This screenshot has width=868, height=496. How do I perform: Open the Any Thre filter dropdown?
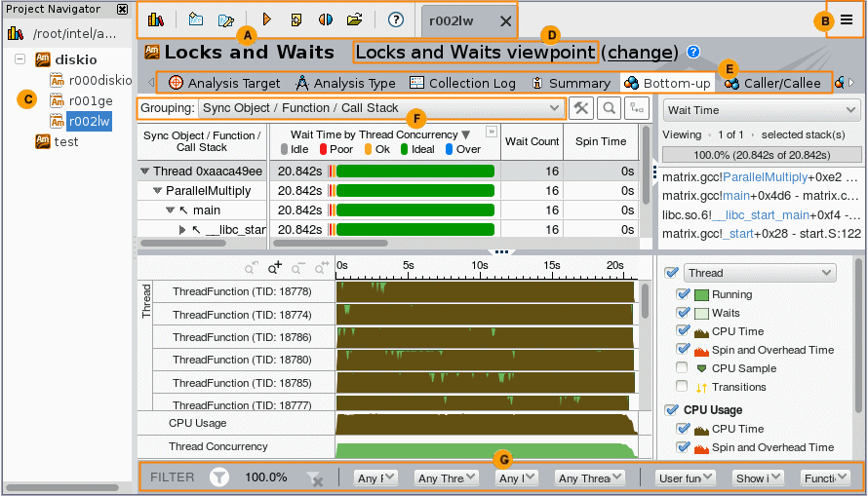tap(446, 477)
